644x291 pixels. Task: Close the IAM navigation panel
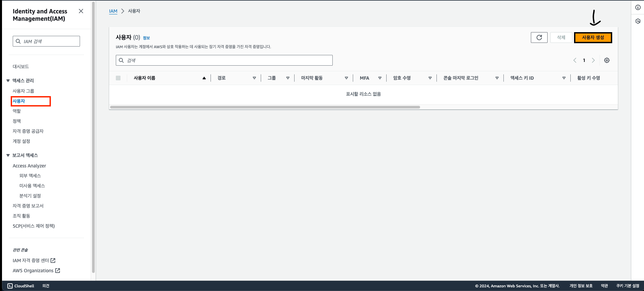coord(81,11)
